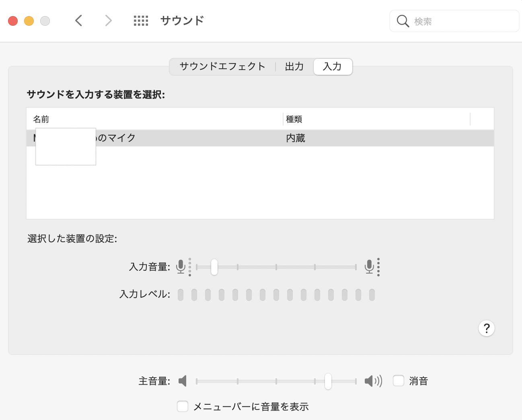Click the magnifying glass search icon
Screen dimensions: 522x420
(x=403, y=21)
